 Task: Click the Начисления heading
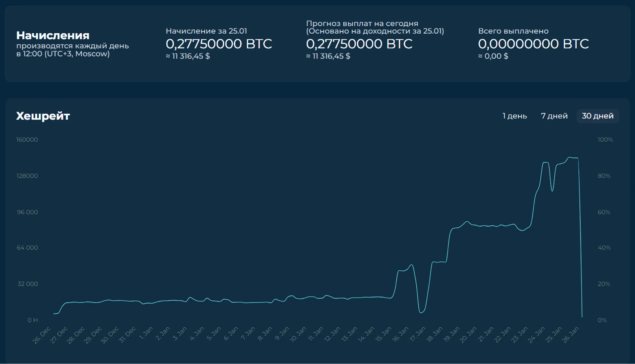pos(53,36)
